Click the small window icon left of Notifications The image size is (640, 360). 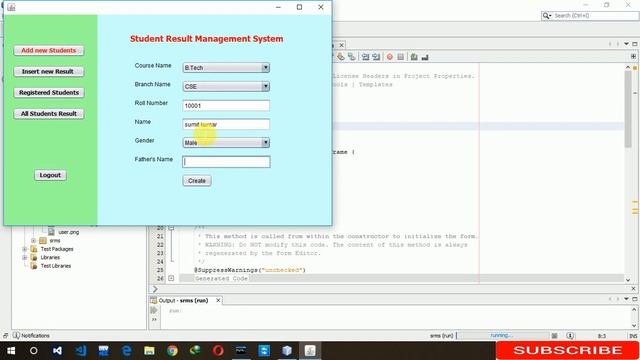point(5,336)
